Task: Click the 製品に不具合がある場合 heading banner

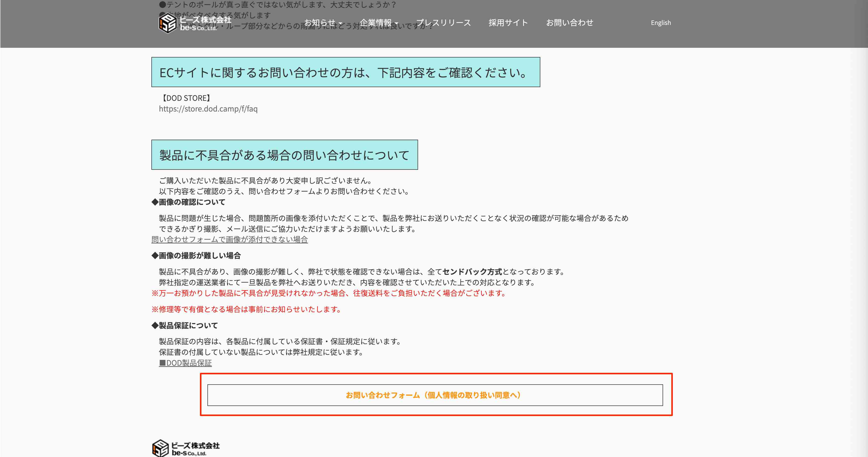Action: (x=285, y=155)
